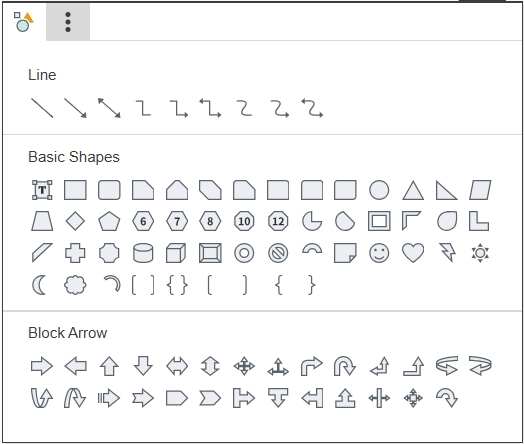524x444 pixels.
Task: Open the shapes tab with circle and triangle icon
Action: pyautogui.click(x=24, y=22)
